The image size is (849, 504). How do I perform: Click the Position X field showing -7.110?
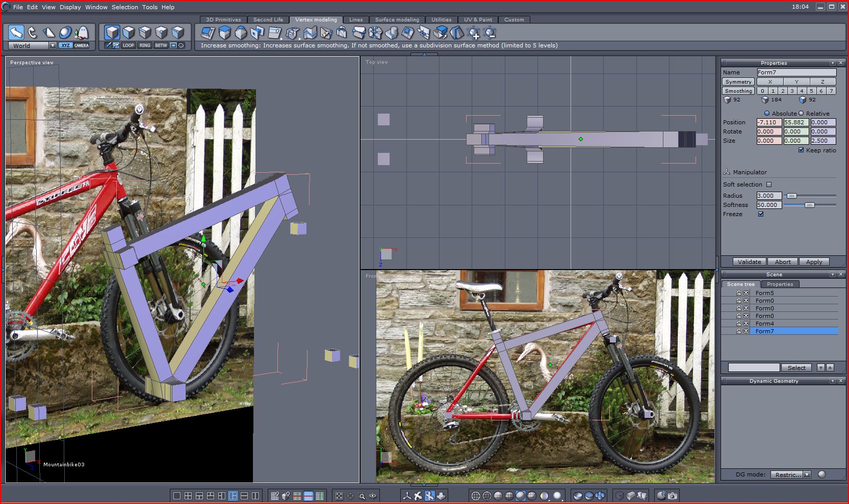pos(769,122)
